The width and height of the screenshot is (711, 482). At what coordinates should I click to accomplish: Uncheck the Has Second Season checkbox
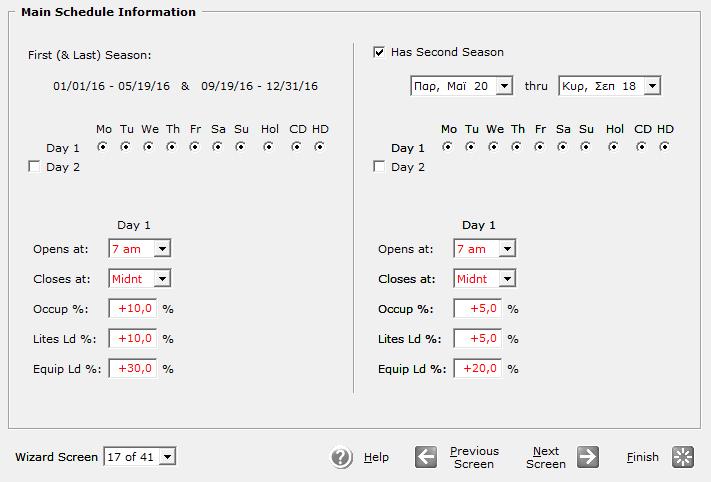point(379,52)
